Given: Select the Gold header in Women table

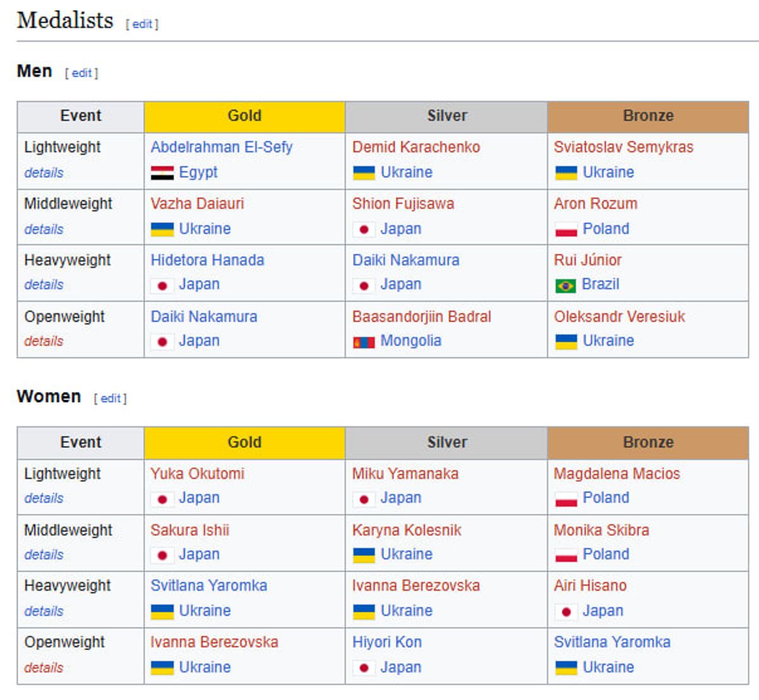Looking at the screenshot, I should 244,443.
